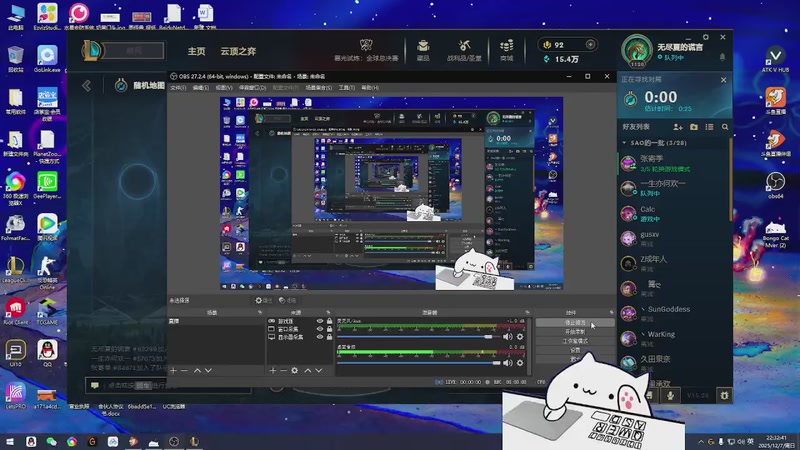Move the source down with arrow

click(x=318, y=370)
